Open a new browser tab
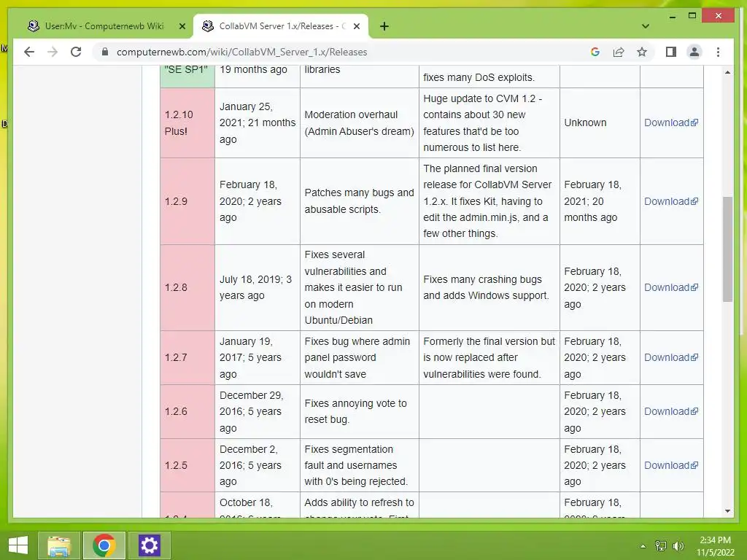747x560 pixels. [x=384, y=26]
